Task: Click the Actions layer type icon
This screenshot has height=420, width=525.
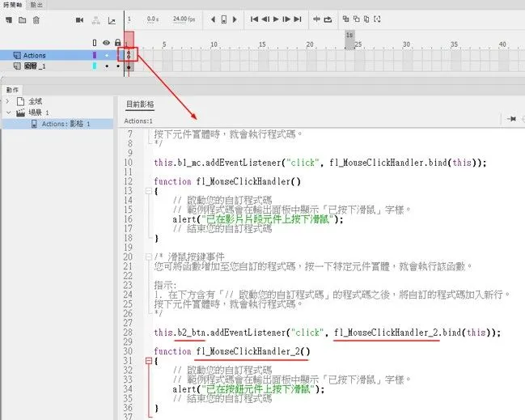Action: click(x=17, y=55)
